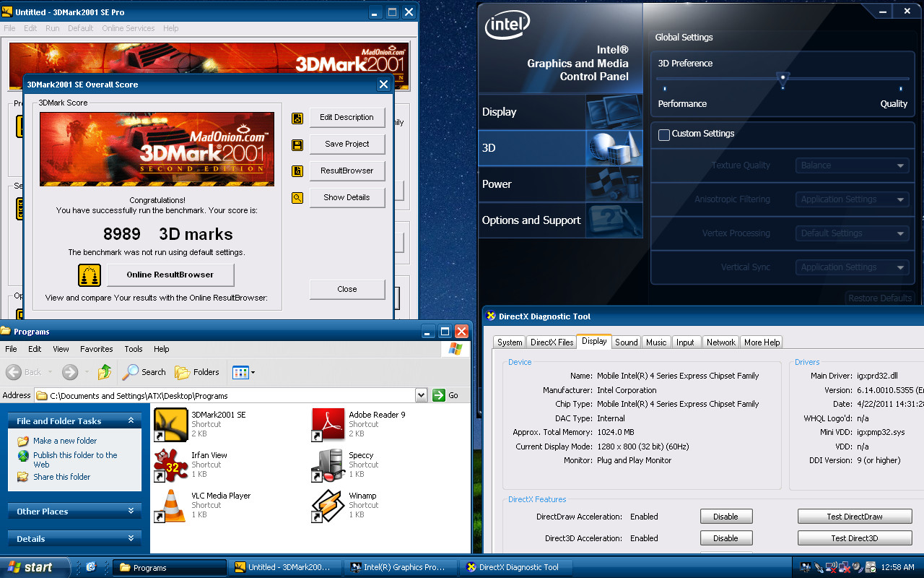
Task: Click the Back arrow in Programs toolbar
Action: point(14,372)
